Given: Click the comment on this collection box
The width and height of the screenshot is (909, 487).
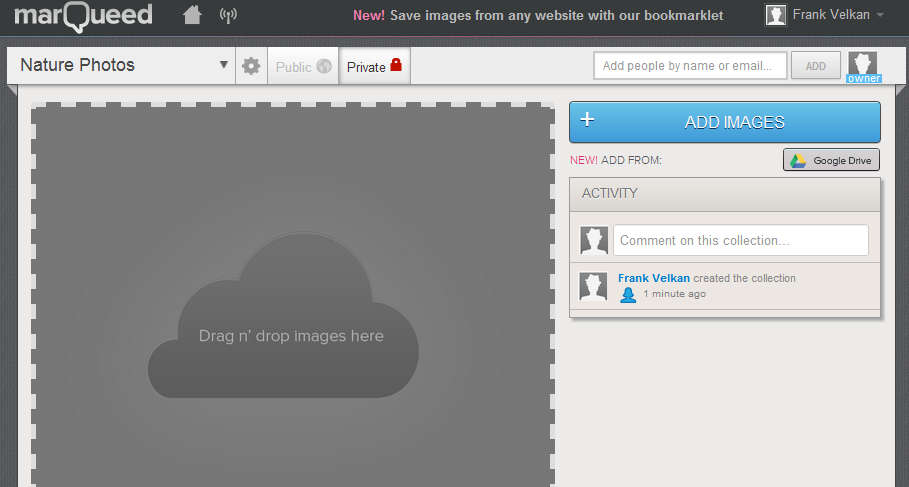Looking at the screenshot, I should click(x=740, y=240).
